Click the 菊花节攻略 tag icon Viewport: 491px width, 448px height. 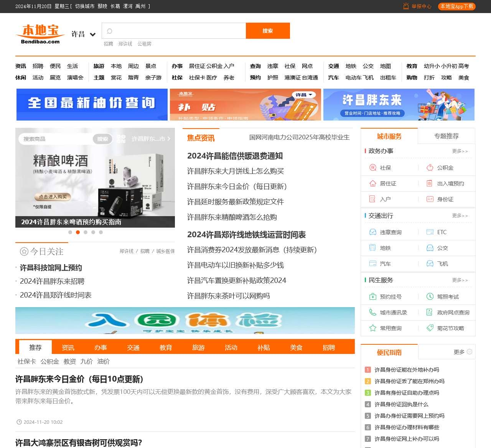(430, 328)
